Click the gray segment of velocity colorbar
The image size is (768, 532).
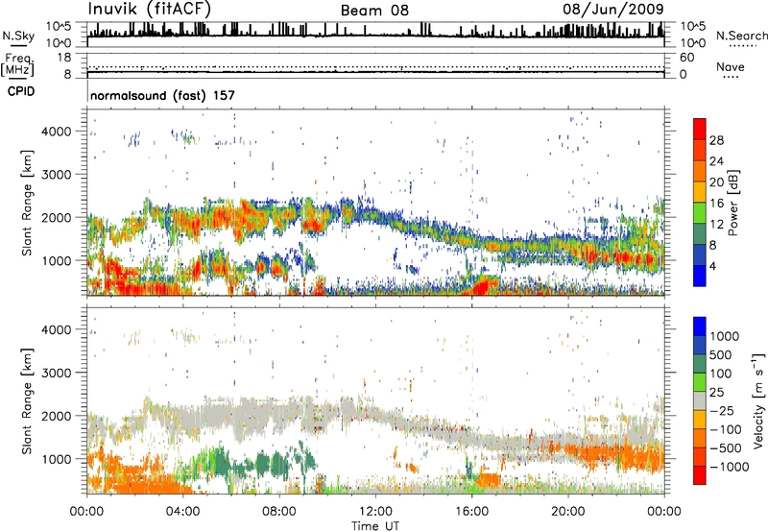pyautogui.click(x=700, y=400)
